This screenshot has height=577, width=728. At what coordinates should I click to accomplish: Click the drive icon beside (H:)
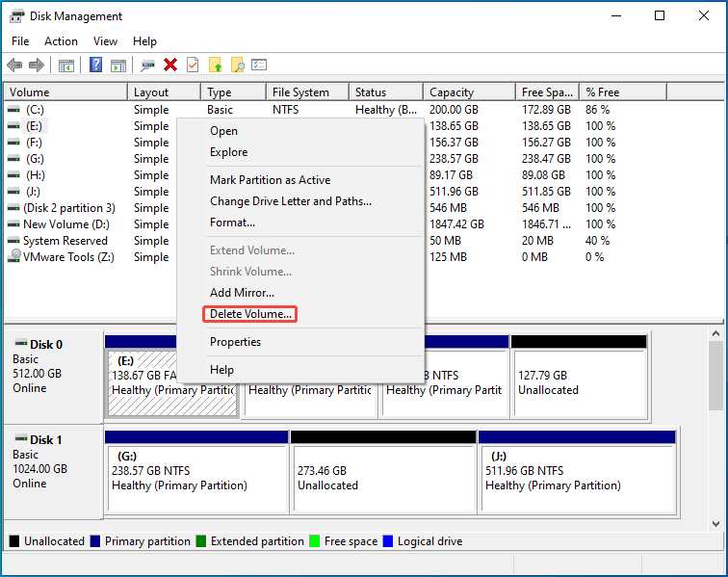point(13,175)
